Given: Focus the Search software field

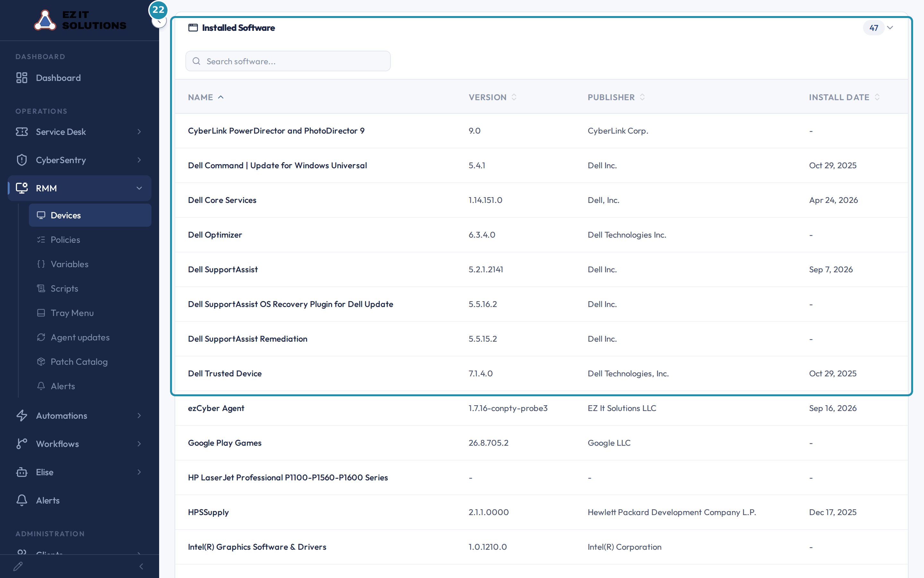Looking at the screenshot, I should coord(288,61).
